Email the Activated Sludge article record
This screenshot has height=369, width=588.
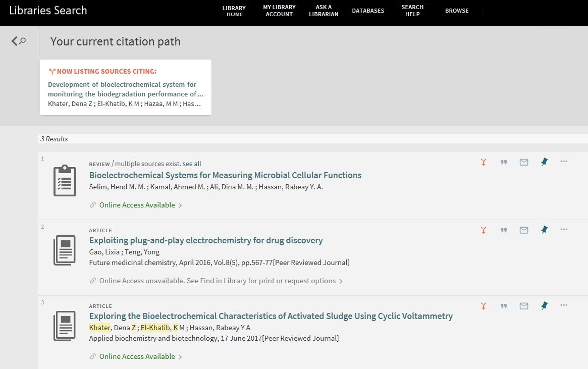click(523, 305)
